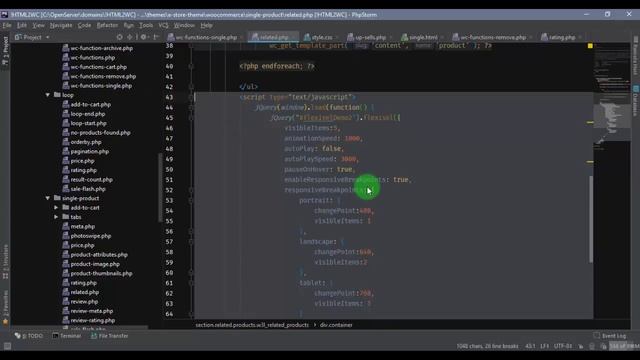Open the View menu

click(x=38, y=25)
